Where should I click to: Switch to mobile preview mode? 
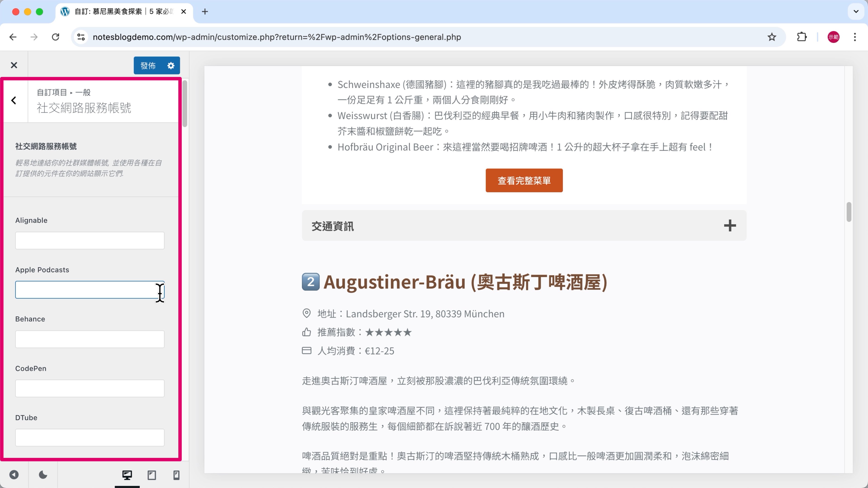coord(176,475)
